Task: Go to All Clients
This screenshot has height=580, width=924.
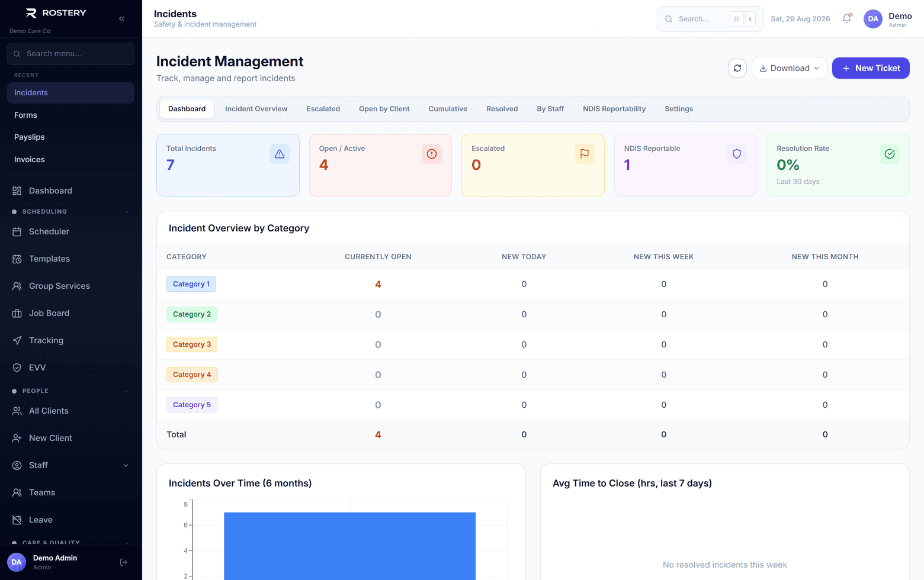Action: (x=70, y=411)
